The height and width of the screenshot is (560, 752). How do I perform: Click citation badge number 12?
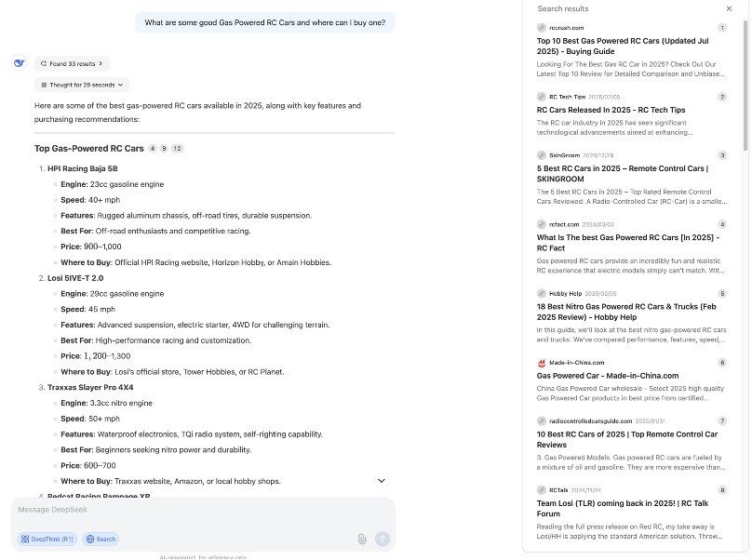point(177,149)
